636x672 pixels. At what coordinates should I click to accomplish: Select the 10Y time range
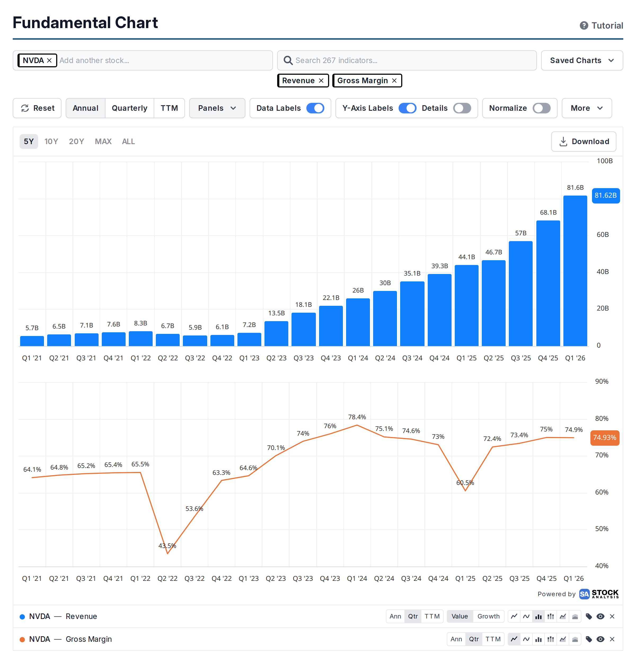[51, 142]
